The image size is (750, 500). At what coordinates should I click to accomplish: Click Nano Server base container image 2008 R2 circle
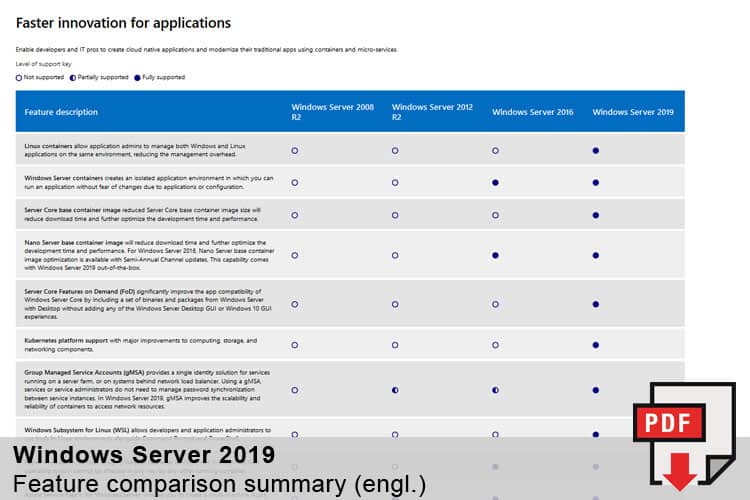[295, 256]
